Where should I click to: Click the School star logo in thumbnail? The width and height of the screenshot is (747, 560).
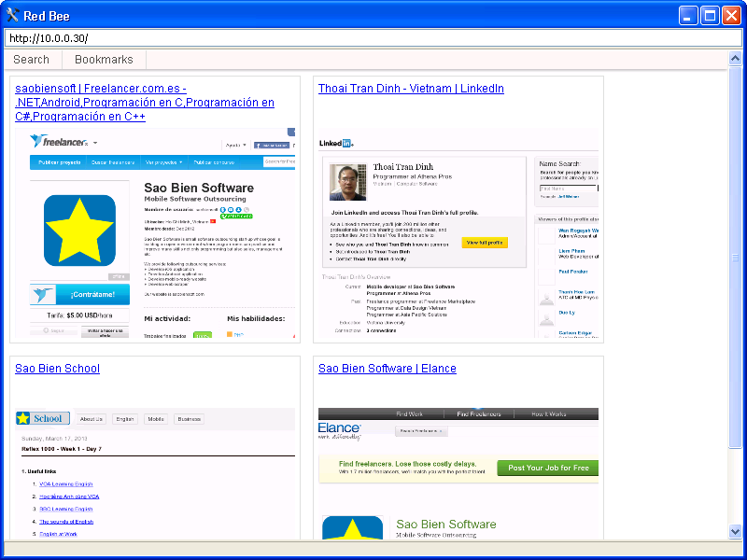point(43,418)
